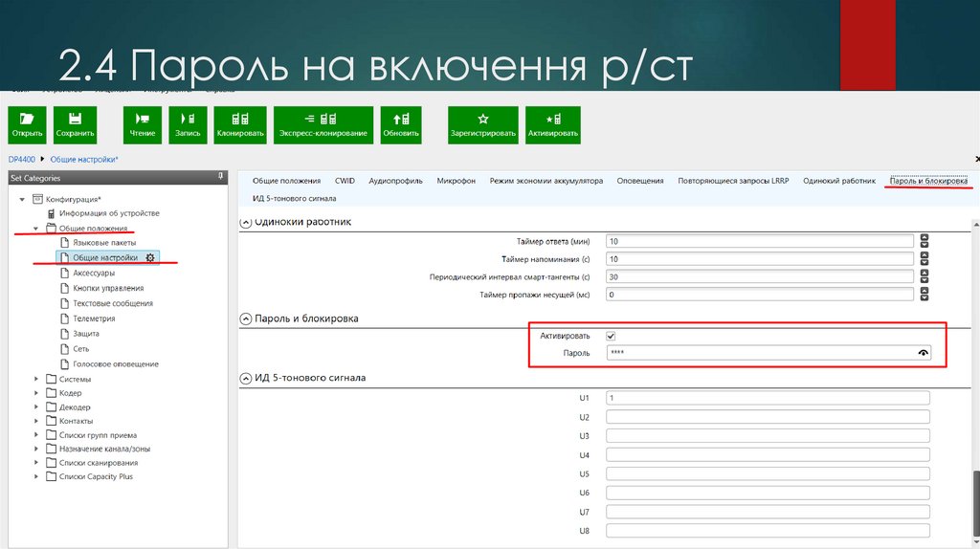
Task: Start cloning with the Клонировать button
Action: pyautogui.click(x=240, y=125)
